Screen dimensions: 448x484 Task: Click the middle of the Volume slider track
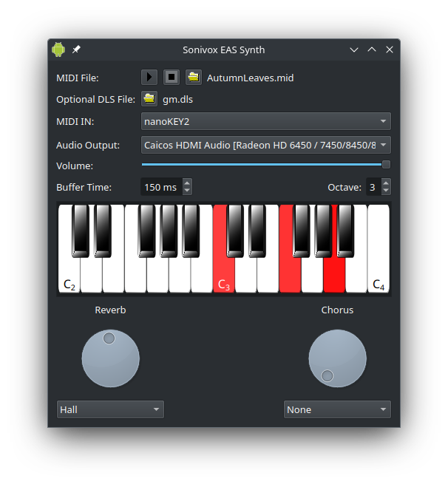(266, 165)
